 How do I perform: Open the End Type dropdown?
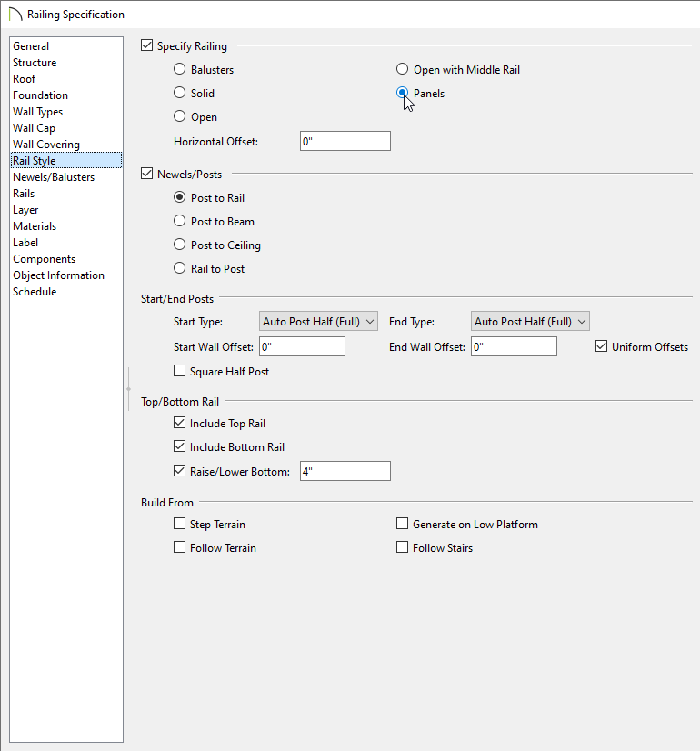click(x=530, y=321)
